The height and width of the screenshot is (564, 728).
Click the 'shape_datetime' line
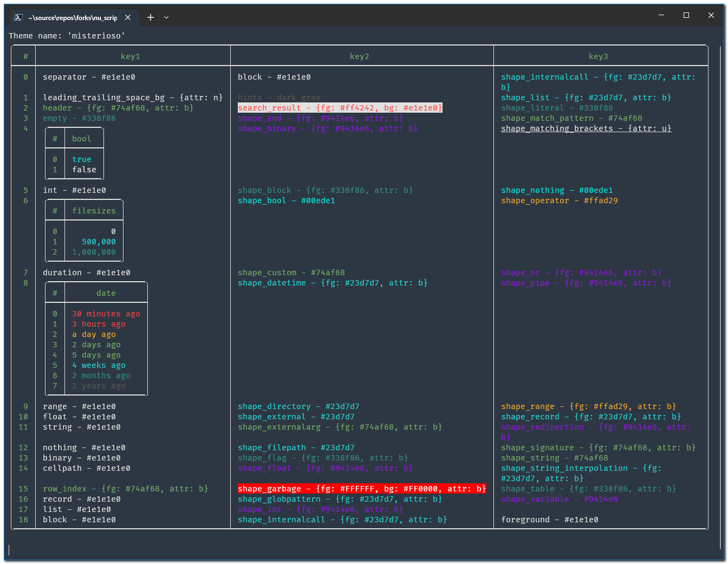(x=333, y=283)
